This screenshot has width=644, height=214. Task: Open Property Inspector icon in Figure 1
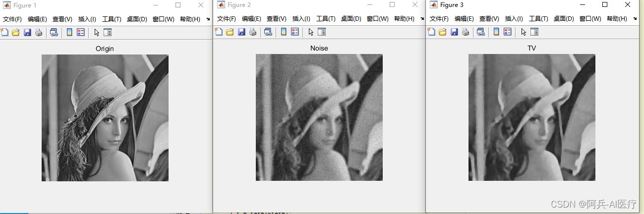click(x=107, y=33)
